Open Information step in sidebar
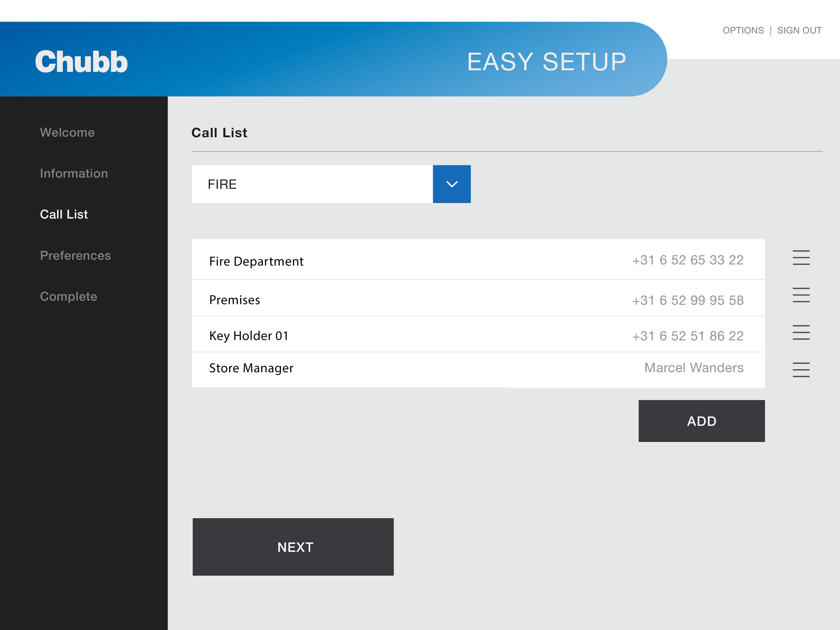Image resolution: width=840 pixels, height=630 pixels. point(74,173)
